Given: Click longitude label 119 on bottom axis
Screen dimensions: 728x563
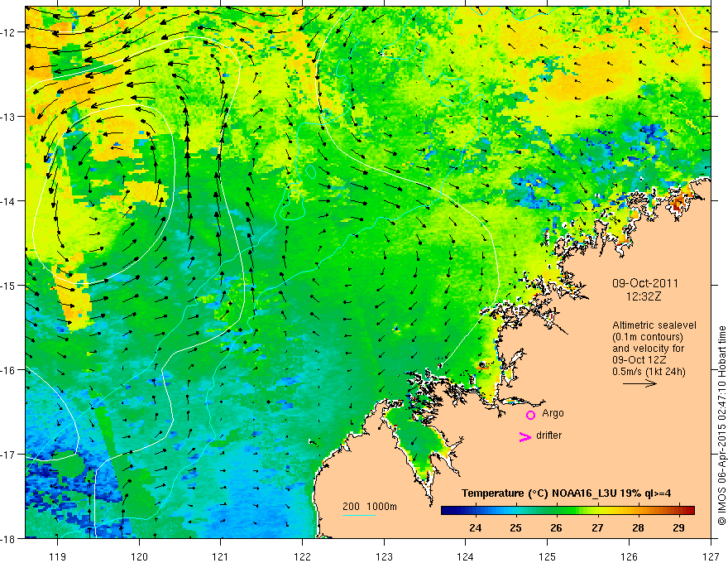Looking at the screenshot, I should (x=58, y=556).
